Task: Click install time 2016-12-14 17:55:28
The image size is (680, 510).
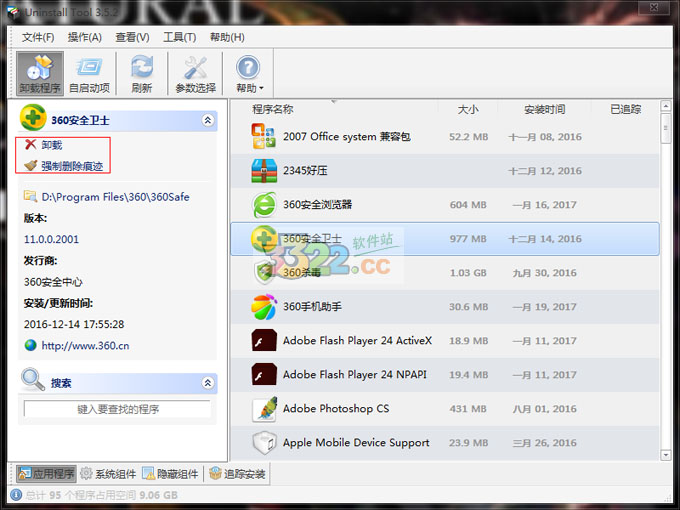Action: (74, 324)
